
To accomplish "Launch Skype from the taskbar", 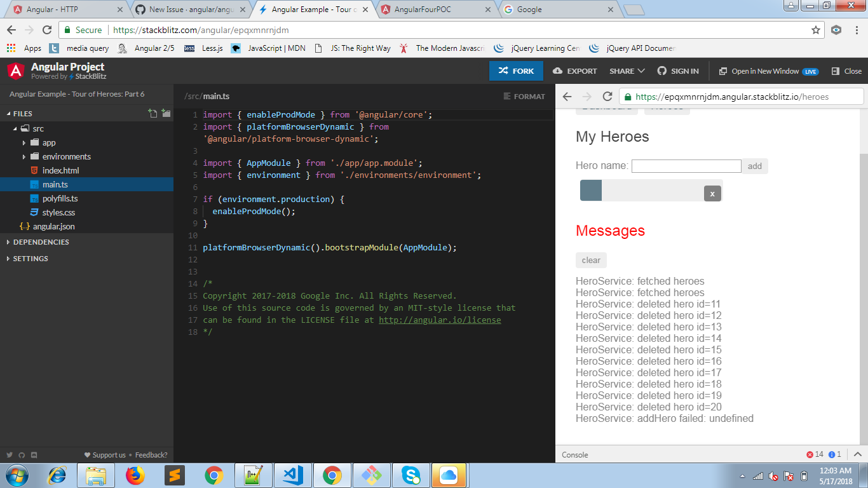I will (410, 474).
